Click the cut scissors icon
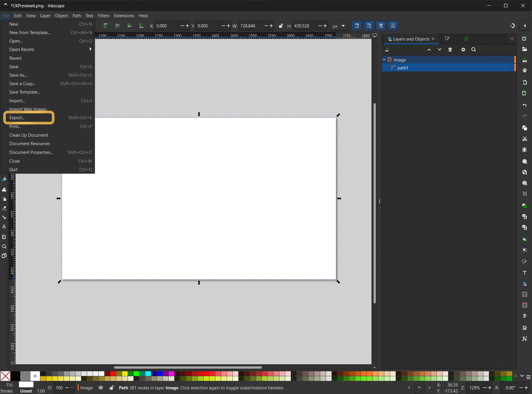 (x=524, y=139)
